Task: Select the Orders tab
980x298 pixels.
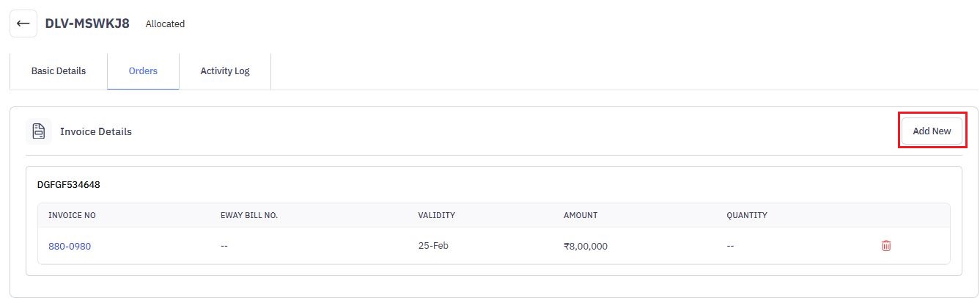Action: click(143, 71)
